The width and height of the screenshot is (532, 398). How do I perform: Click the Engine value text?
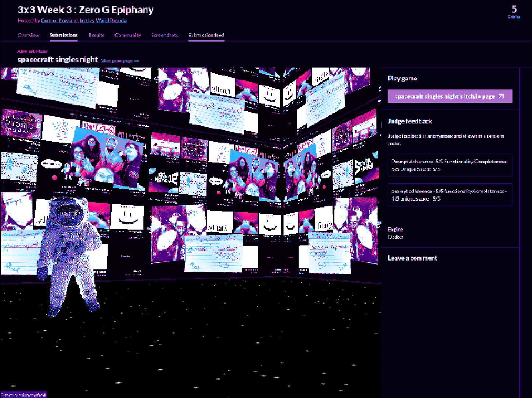click(396, 237)
